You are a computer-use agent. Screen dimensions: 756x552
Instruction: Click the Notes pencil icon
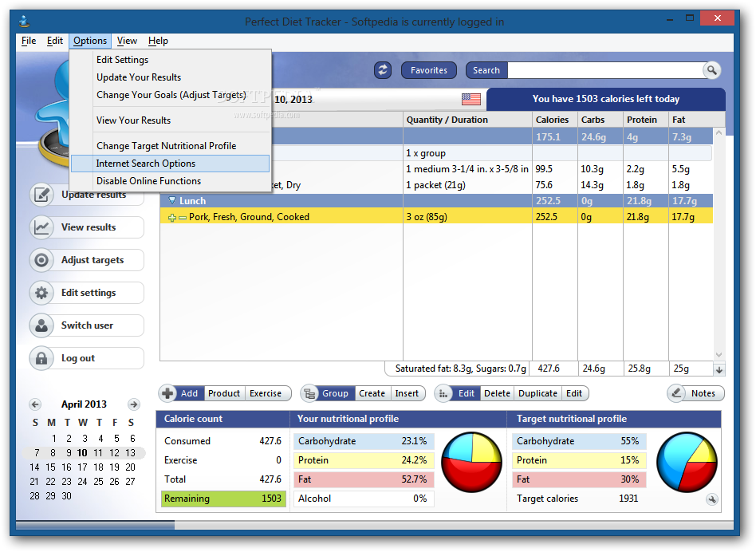[676, 393]
